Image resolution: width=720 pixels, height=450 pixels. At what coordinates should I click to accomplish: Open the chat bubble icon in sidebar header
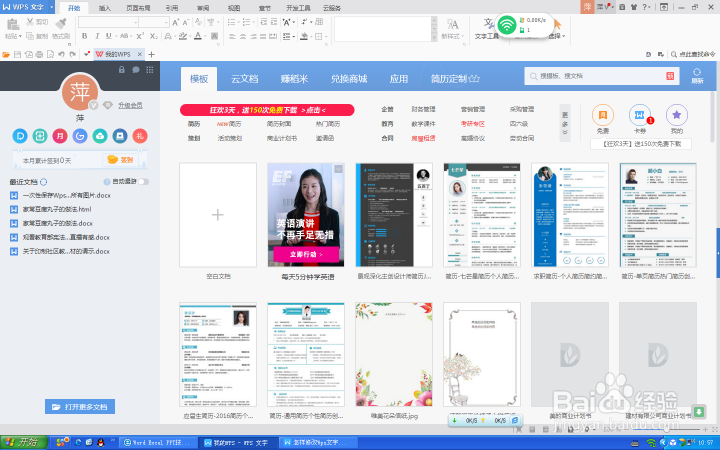[136, 70]
